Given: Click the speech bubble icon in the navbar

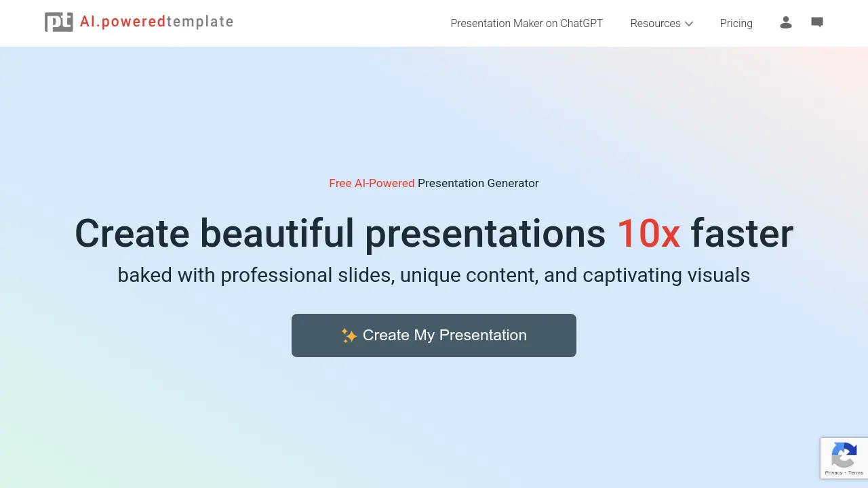Looking at the screenshot, I should [x=816, y=22].
